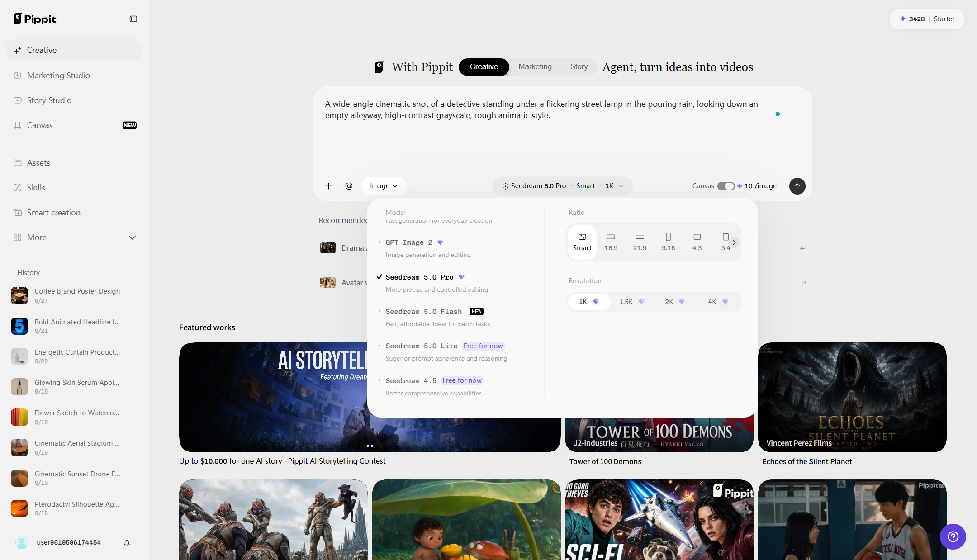Open Canvas in the sidebar
The width and height of the screenshot is (977, 560).
coord(74,125)
